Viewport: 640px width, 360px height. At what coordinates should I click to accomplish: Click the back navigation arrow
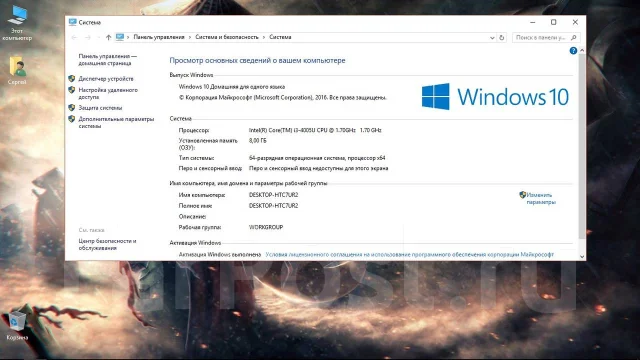74,37
